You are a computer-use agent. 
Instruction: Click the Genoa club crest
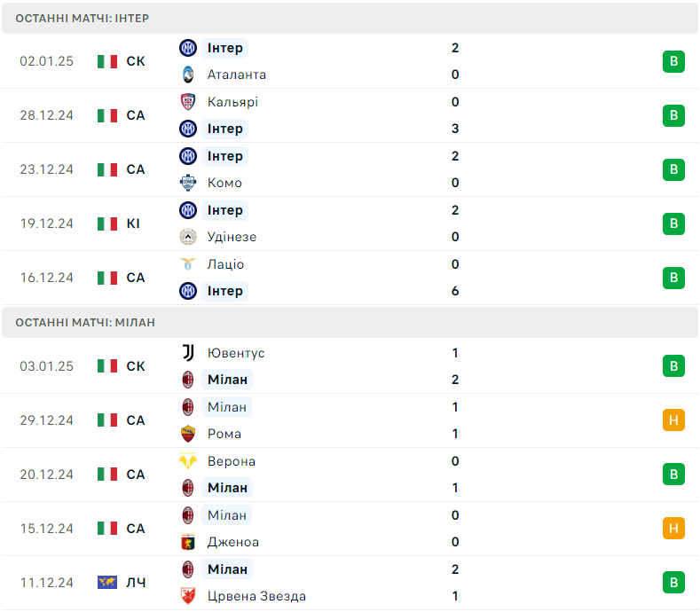(x=187, y=542)
